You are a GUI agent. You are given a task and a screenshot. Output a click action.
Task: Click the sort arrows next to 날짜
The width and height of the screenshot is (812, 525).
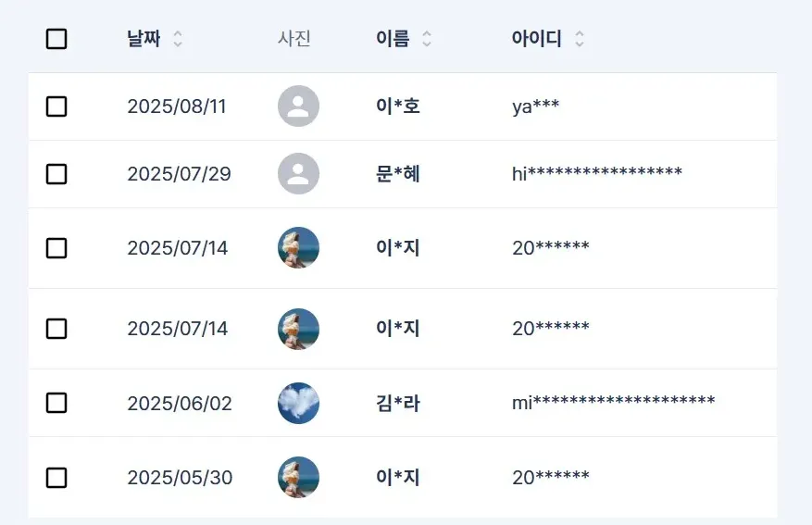(178, 39)
